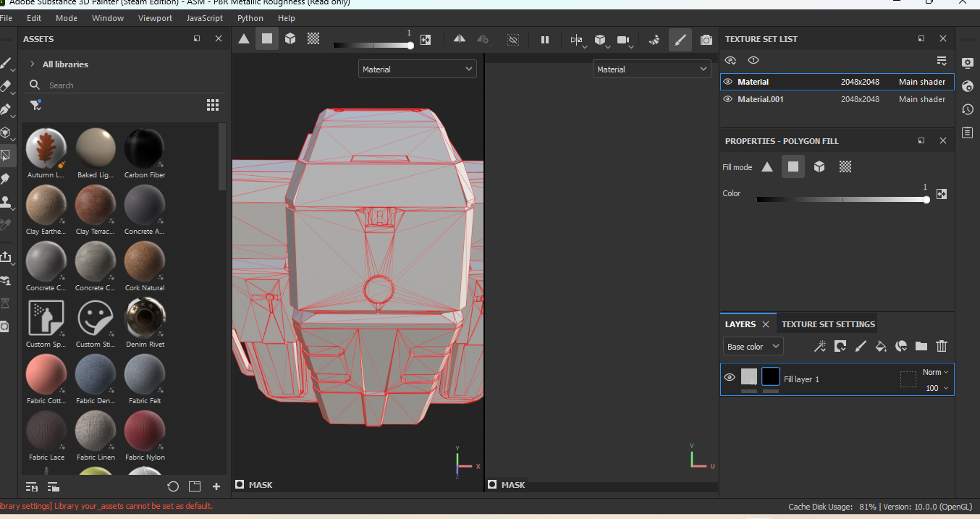Pause the engine with the pause toggle
This screenshot has width=980, height=519.
pos(545,40)
